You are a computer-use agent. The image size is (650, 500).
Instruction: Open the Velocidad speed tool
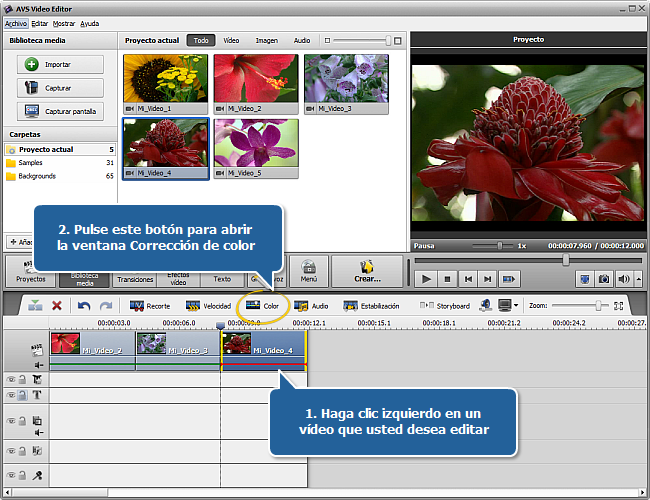(x=207, y=305)
